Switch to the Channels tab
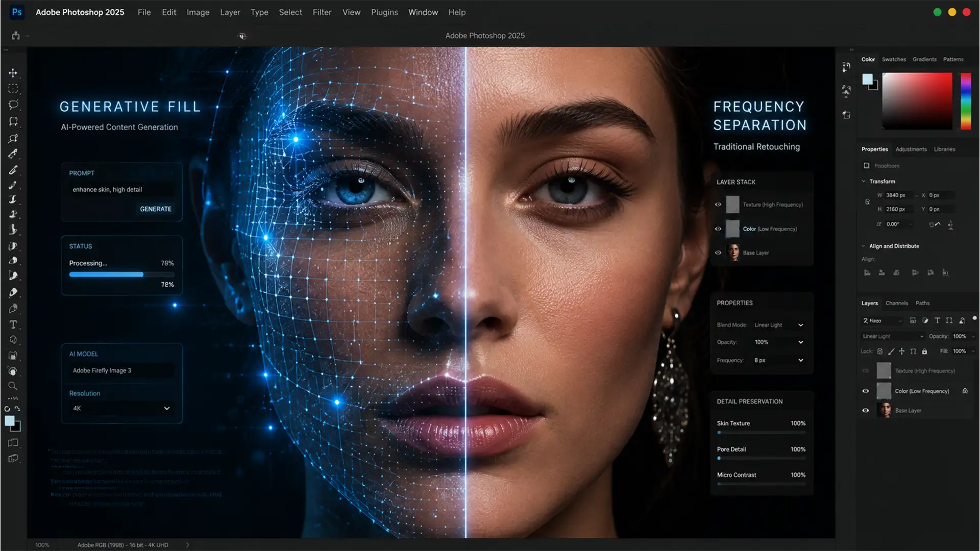Screen dimensions: 980x551 [x=897, y=303]
